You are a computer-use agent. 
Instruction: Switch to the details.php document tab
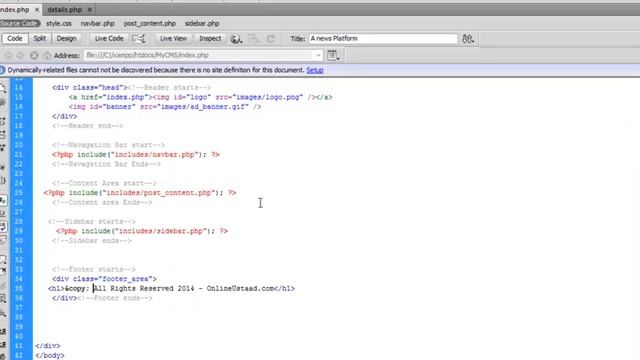coord(64,9)
